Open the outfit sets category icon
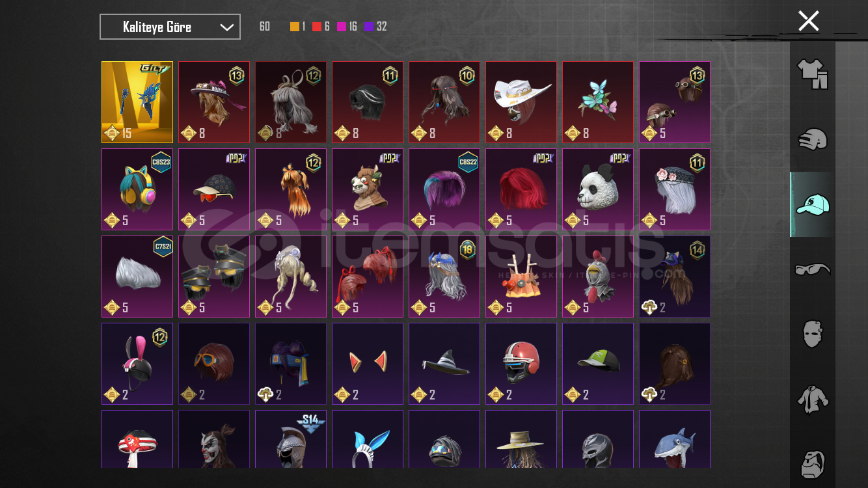Image resolution: width=868 pixels, height=488 pixels. (x=812, y=74)
